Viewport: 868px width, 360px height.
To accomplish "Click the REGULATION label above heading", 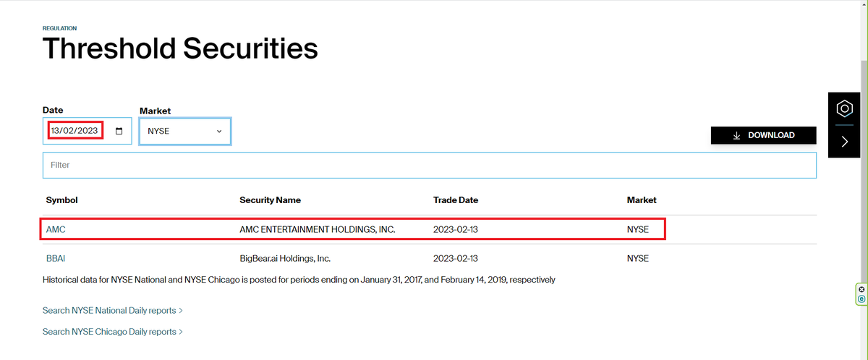I will [59, 28].
